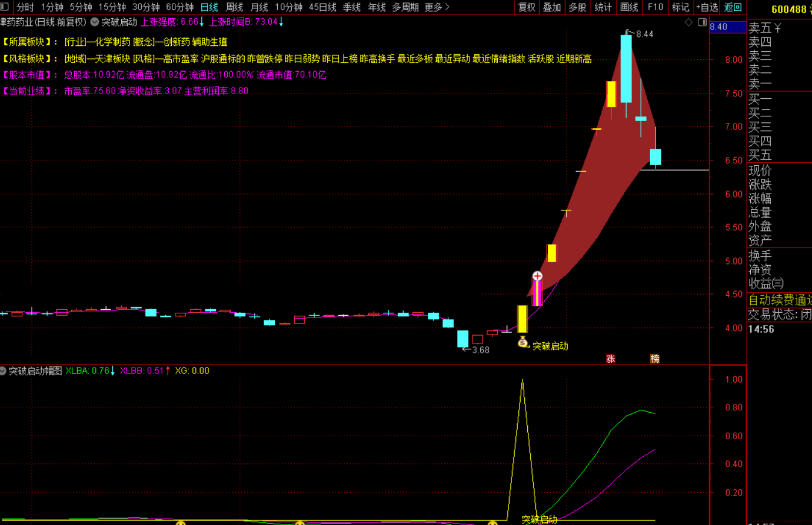Collapse the 突破启动 main chart indicator arrow
Viewport: 812px width, 525px height.
click(95, 22)
